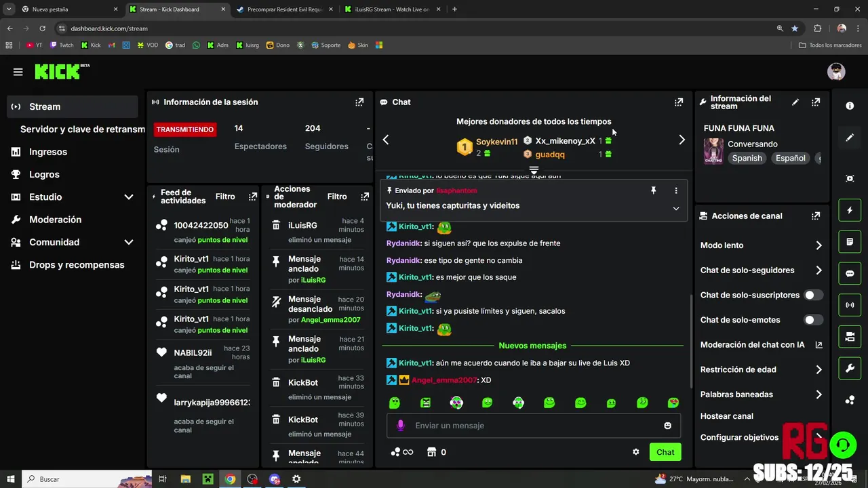Click the green Chat send button
The height and width of the screenshot is (488, 868).
point(665,452)
